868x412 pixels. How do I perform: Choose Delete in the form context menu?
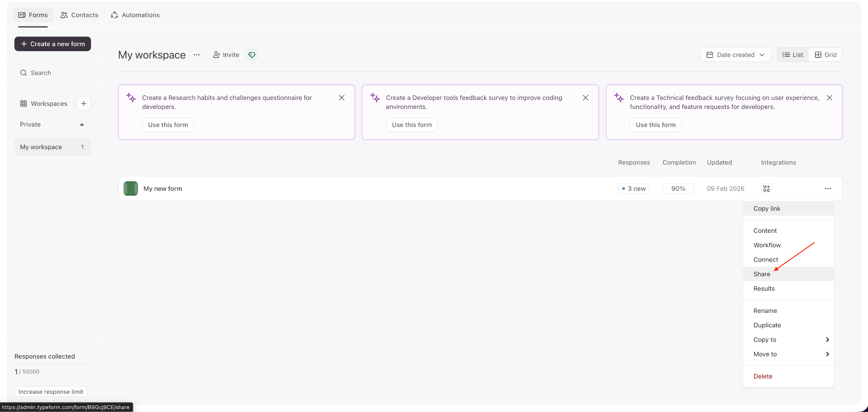pos(763,376)
